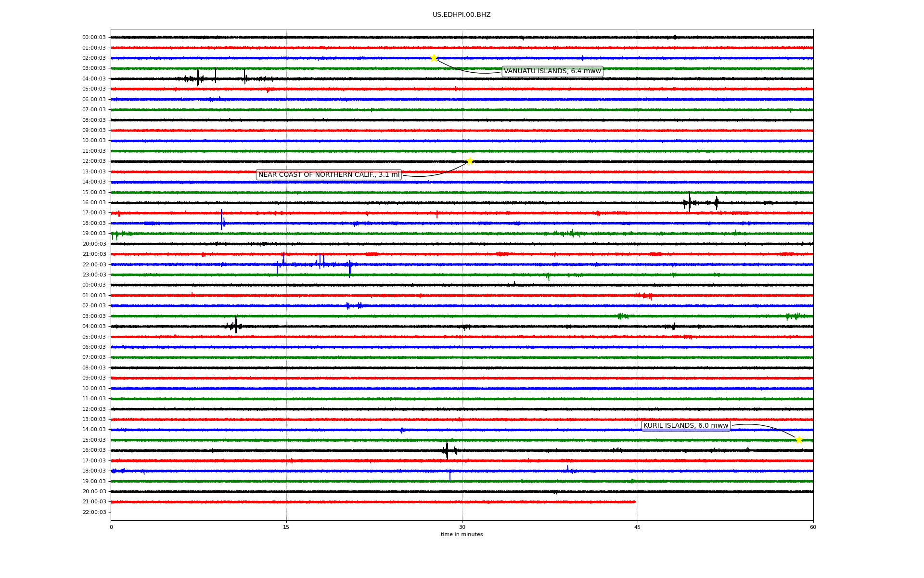This screenshot has width=924, height=578.
Task: Click the 22:00:03 label at bottom of list
Action: tap(94, 512)
